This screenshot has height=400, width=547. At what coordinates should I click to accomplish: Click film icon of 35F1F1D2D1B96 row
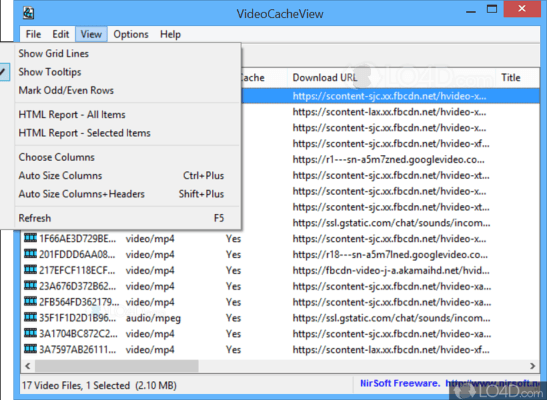point(30,317)
